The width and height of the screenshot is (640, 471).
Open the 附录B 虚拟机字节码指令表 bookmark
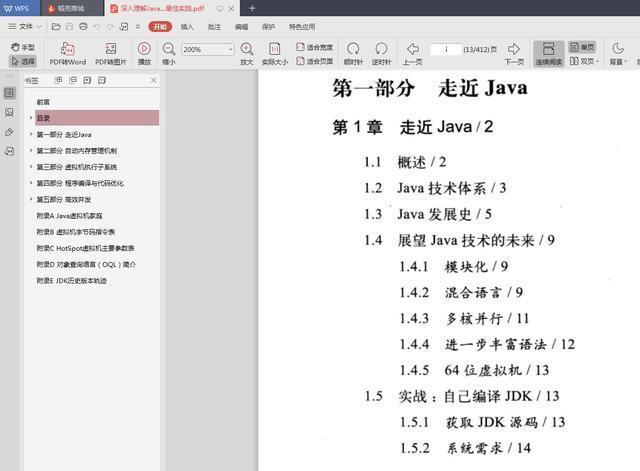pyautogui.click(x=76, y=232)
